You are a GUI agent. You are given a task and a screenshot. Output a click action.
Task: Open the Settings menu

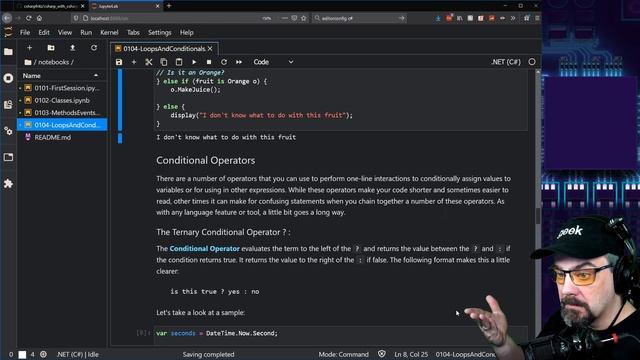160,32
